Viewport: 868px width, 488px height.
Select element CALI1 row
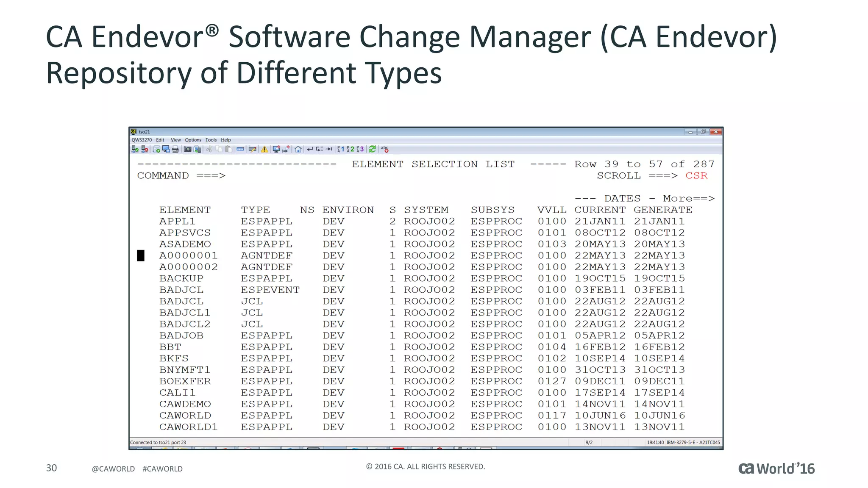coord(422,393)
